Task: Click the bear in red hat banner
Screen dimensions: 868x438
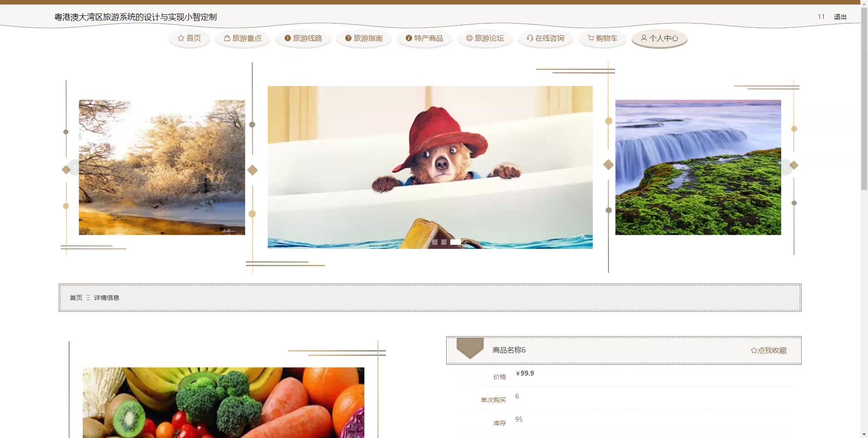Action: (430, 167)
